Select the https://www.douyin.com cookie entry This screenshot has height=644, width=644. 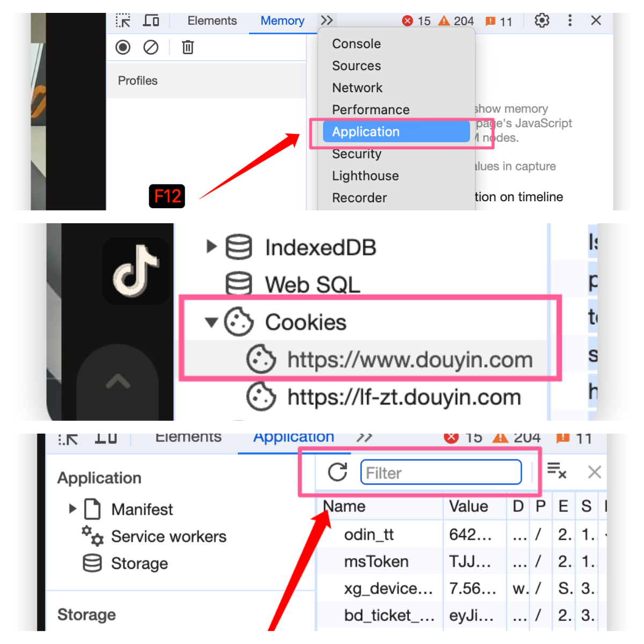tap(409, 360)
